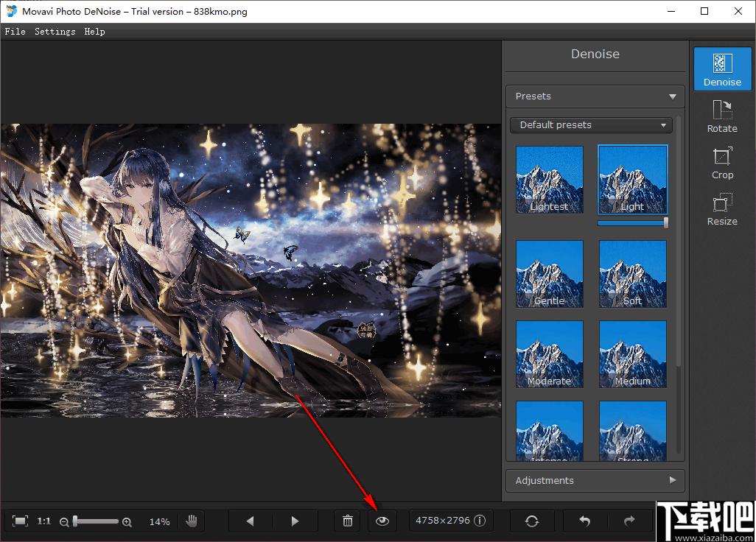Screen dimensions: 756x542
Task: Expand the Adjustments section
Action: [x=595, y=480]
